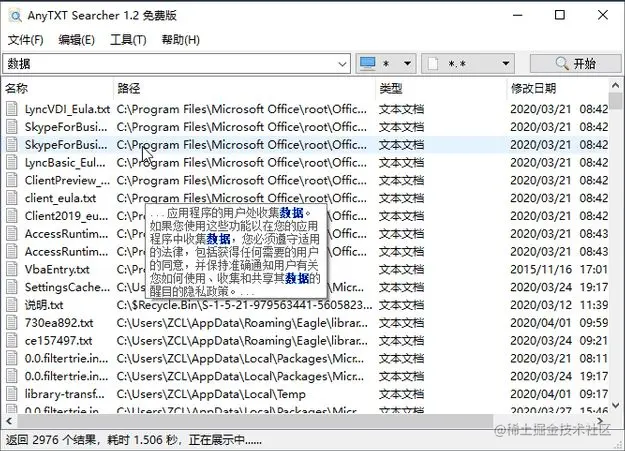
Task: Select the LyncBasic_Eul... file name
Action: (65, 162)
